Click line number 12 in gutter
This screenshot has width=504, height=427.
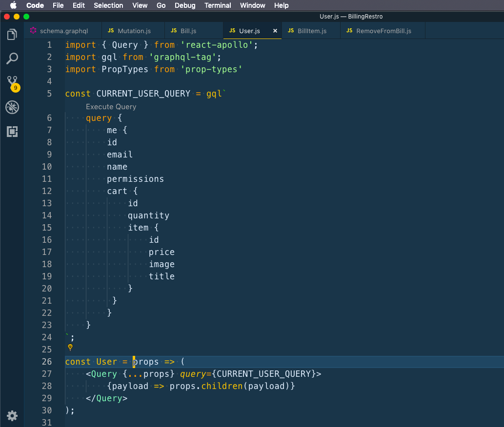(47, 191)
